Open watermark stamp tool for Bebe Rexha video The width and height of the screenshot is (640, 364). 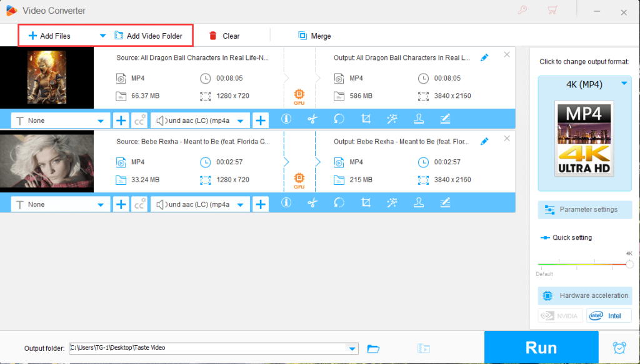[x=419, y=202]
